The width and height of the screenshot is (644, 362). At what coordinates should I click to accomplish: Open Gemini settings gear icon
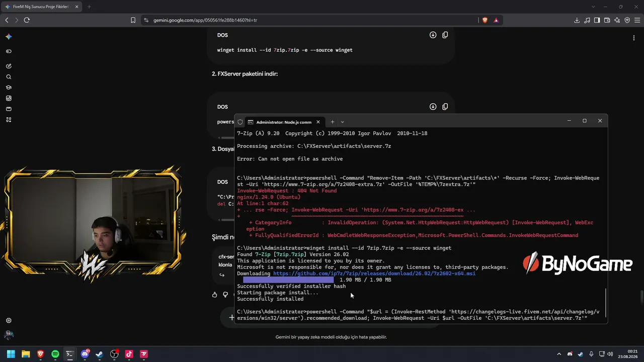(9, 321)
